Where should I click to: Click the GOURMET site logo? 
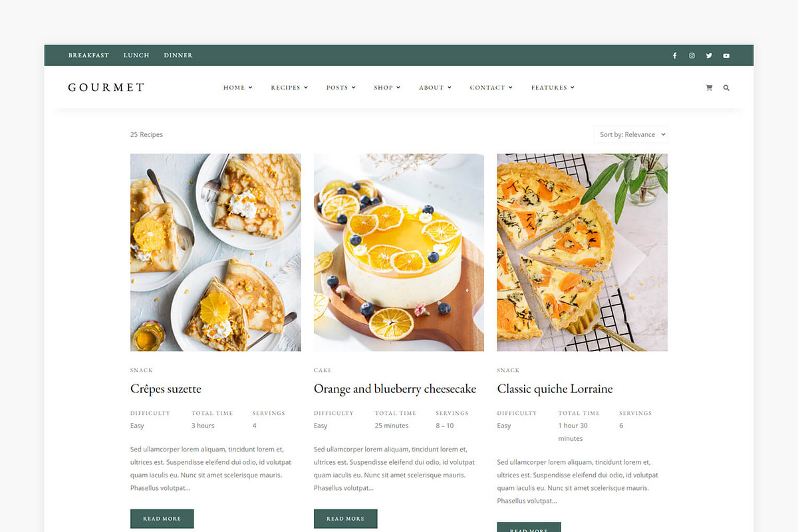(106, 87)
